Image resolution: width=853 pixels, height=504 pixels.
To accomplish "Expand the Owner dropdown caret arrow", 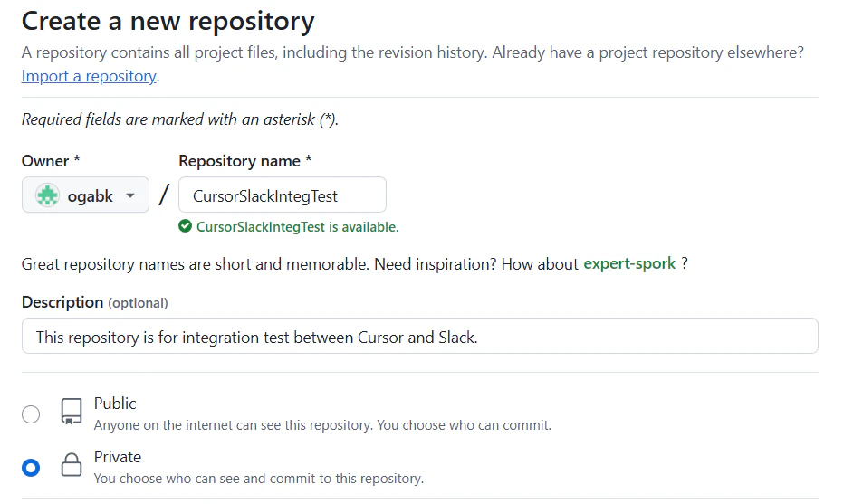I will (130, 195).
